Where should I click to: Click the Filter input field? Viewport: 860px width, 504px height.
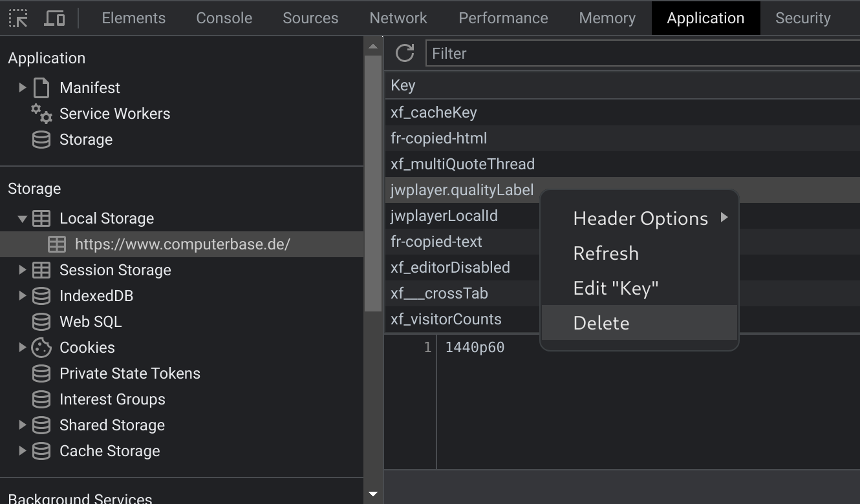pyautogui.click(x=640, y=54)
